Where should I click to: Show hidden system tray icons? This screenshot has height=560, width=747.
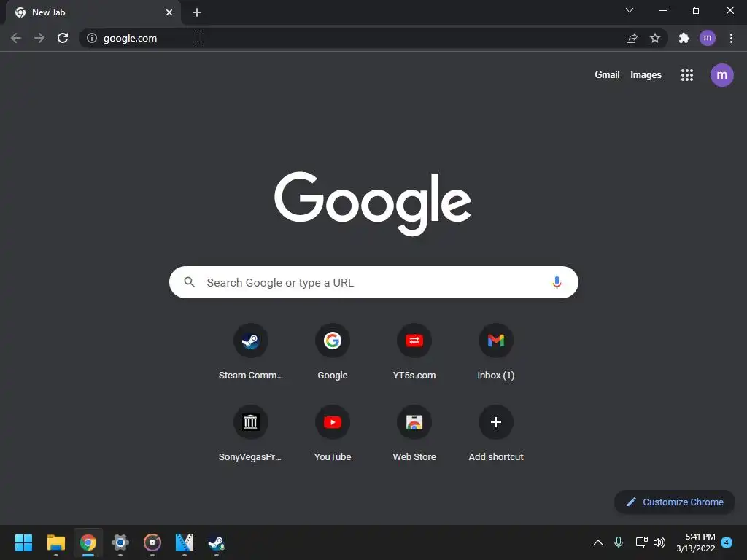598,542
